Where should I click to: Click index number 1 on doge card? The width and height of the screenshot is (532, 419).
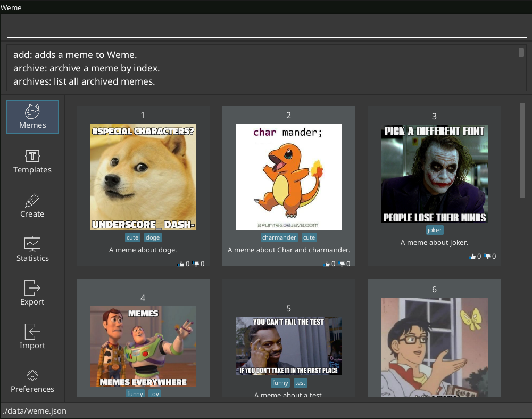click(x=143, y=115)
